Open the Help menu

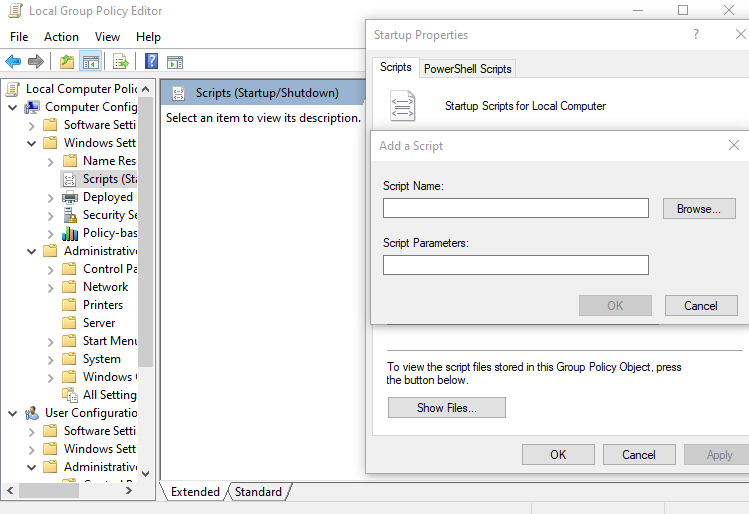pyautogui.click(x=148, y=37)
